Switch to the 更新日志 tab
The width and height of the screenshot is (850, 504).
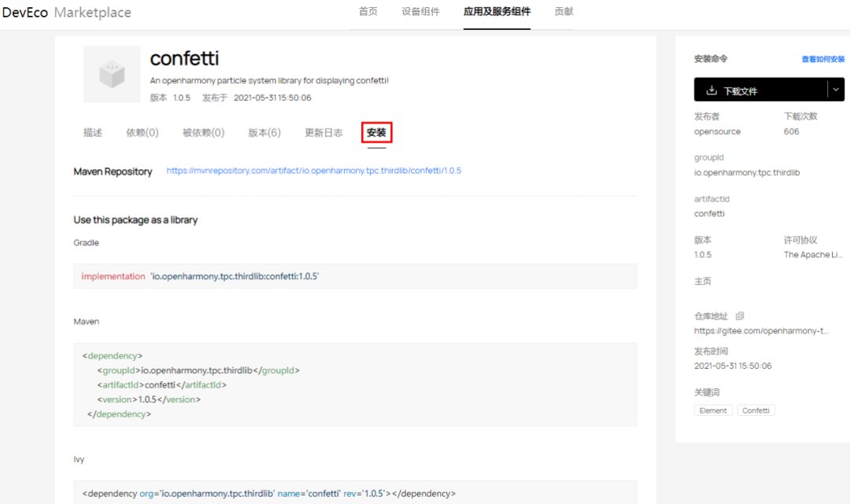coord(323,133)
